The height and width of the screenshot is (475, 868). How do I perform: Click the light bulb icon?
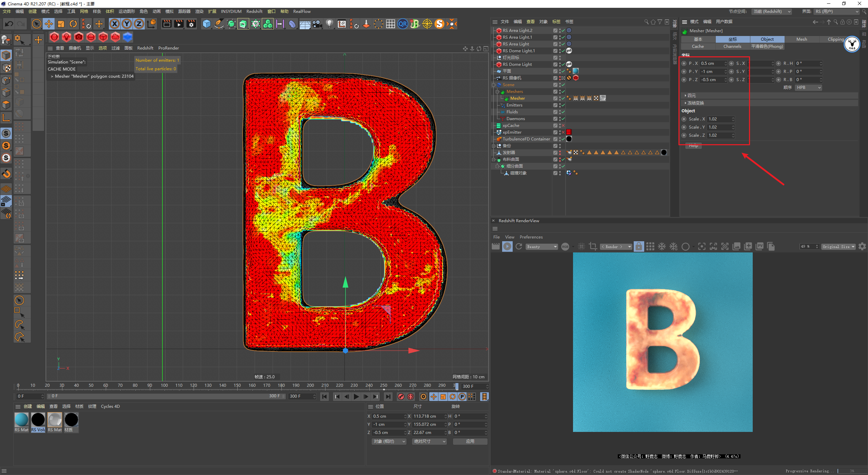pos(329,24)
